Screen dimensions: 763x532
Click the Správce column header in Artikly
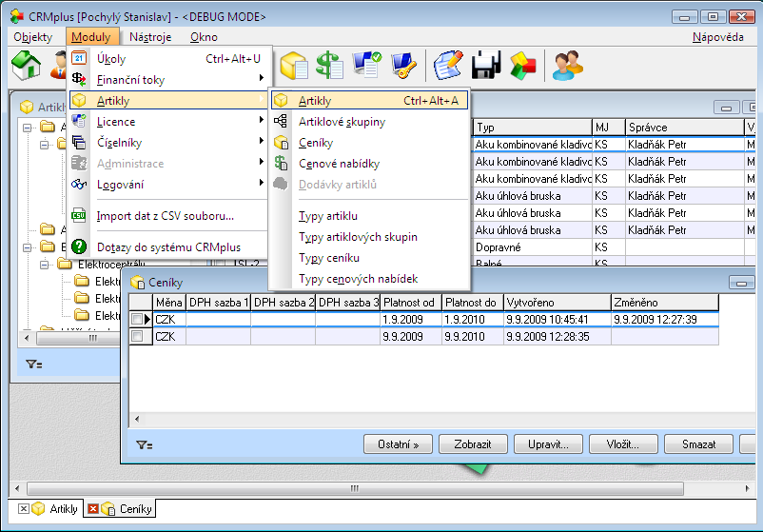coord(684,127)
